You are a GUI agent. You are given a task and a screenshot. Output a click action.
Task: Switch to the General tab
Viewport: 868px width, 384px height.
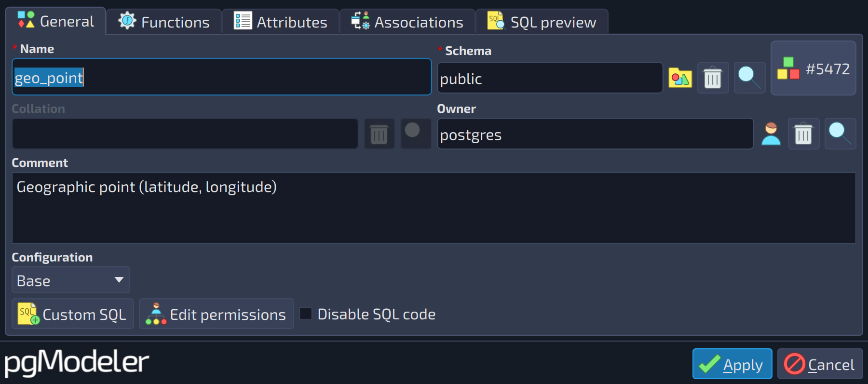click(55, 21)
